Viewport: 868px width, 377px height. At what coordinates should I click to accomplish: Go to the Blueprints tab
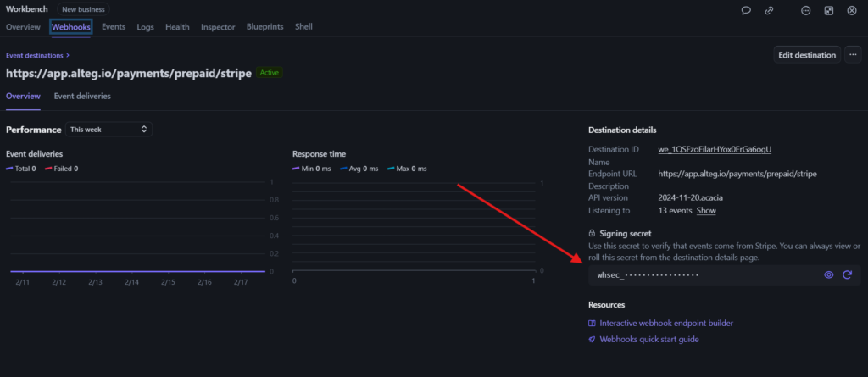click(264, 27)
